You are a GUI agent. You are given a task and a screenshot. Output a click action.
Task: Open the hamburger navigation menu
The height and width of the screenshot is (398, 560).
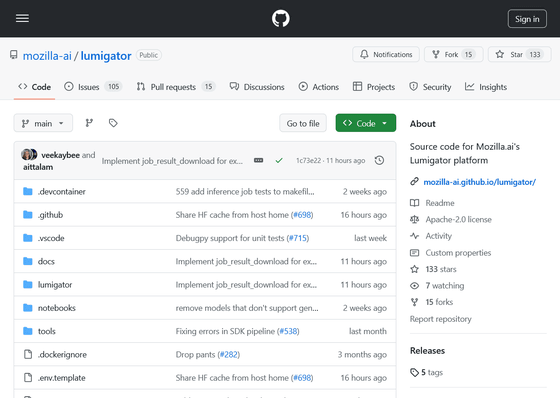pyautogui.click(x=22, y=18)
